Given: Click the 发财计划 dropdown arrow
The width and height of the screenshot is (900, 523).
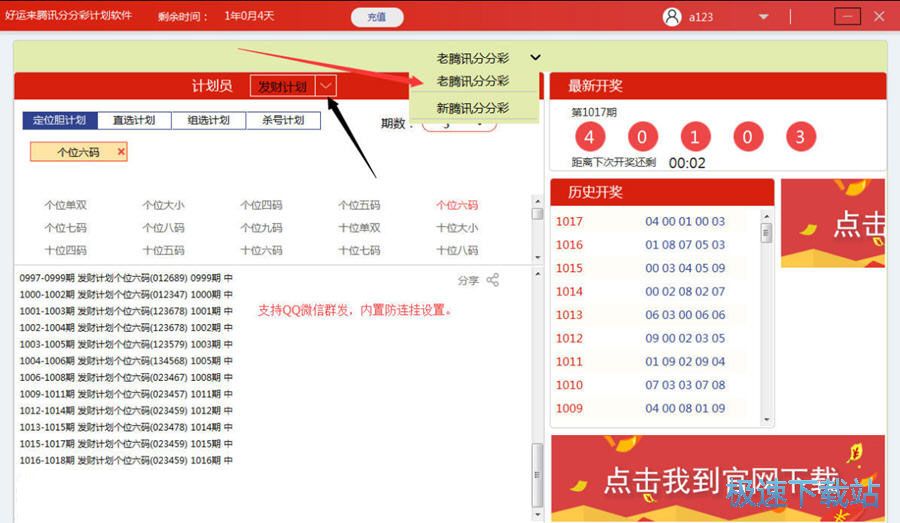Looking at the screenshot, I should click(x=325, y=86).
